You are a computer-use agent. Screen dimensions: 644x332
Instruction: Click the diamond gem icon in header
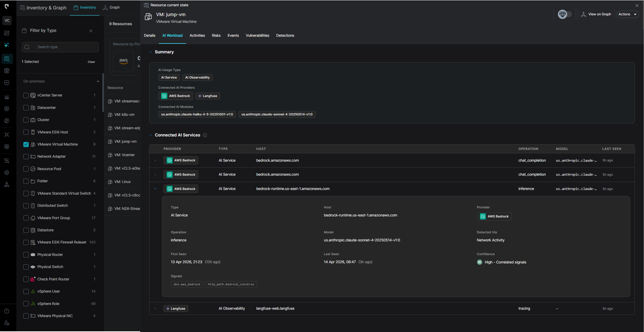(x=562, y=14)
